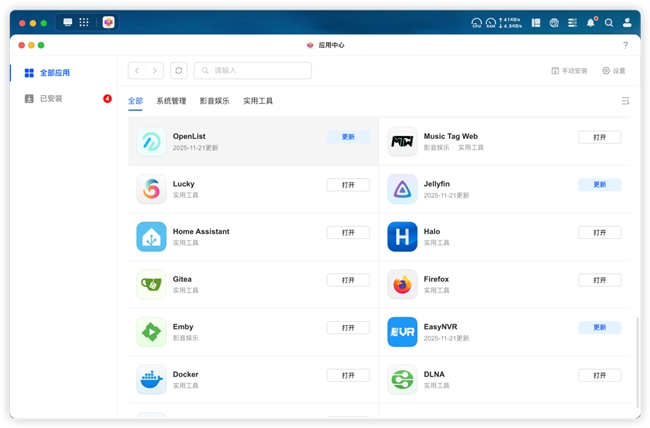Image resolution: width=650 pixels, height=428 pixels.
Task: Click the question mark help icon
Action: (x=625, y=45)
